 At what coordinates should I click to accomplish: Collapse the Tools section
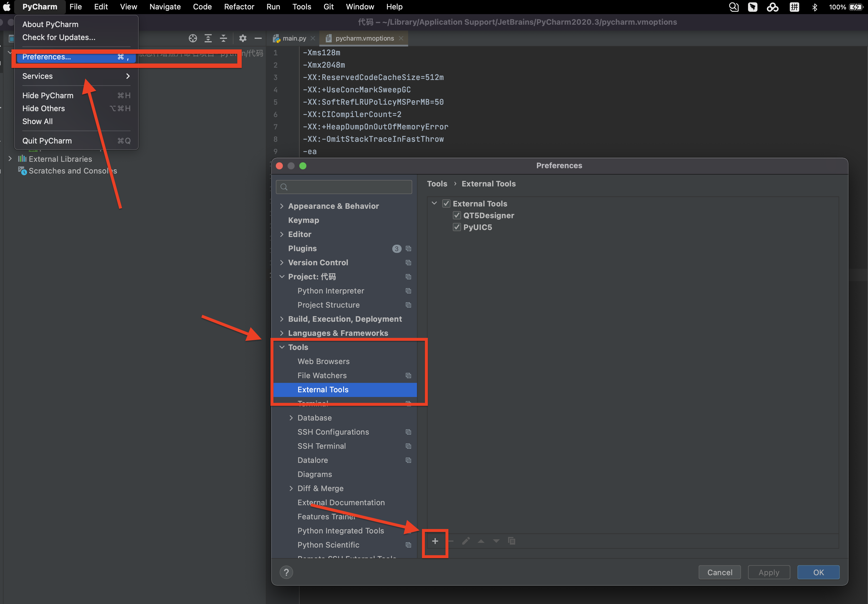click(x=282, y=347)
